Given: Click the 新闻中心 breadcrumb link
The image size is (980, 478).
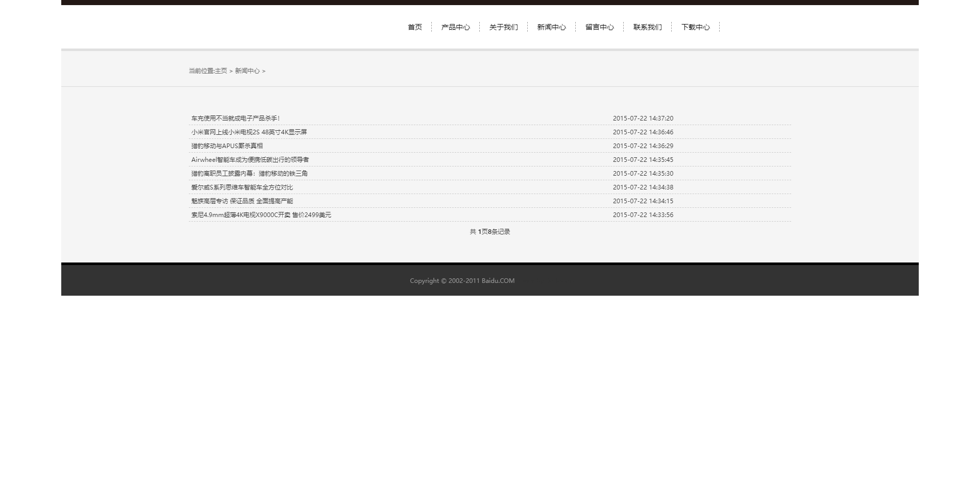Looking at the screenshot, I should (x=247, y=71).
